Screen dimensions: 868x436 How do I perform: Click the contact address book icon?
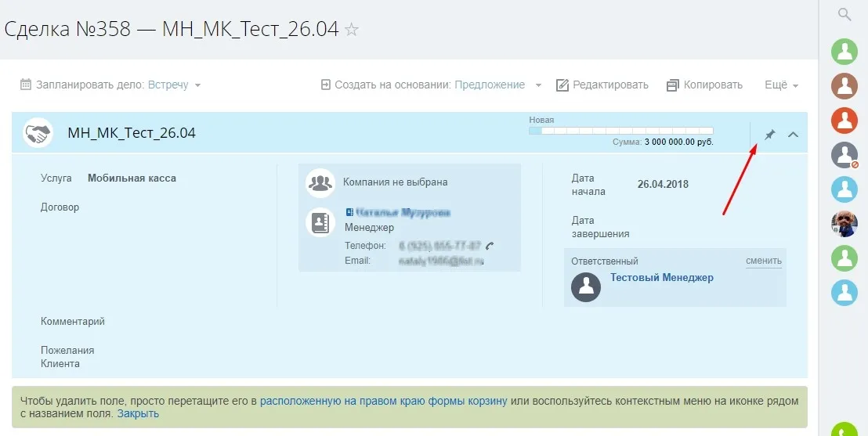coord(320,222)
